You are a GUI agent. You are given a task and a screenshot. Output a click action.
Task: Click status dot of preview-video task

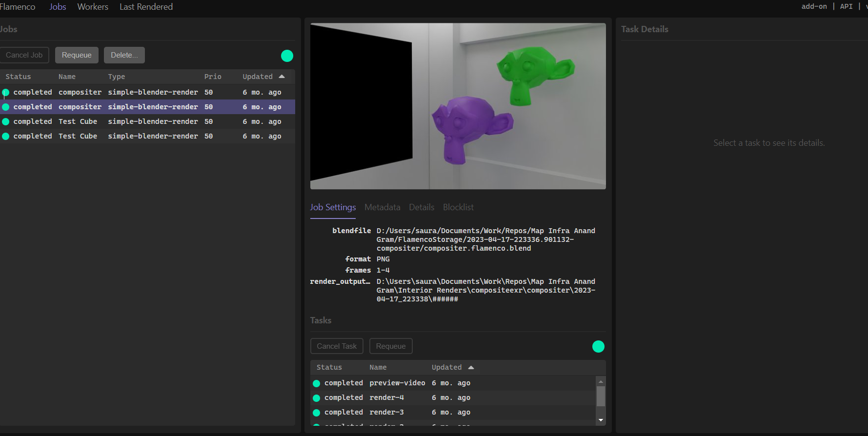click(316, 383)
